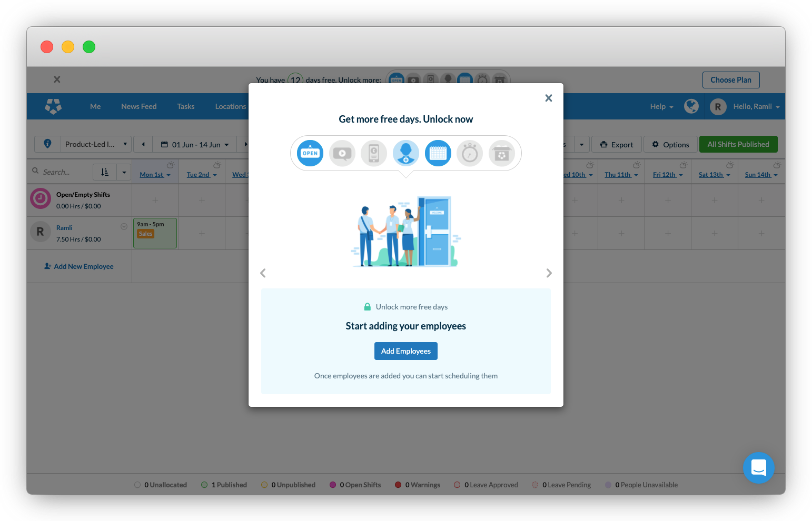Open the 01 Jun - 14 Jun date range dropdown
Screen dimensions: 812x521
coord(195,145)
